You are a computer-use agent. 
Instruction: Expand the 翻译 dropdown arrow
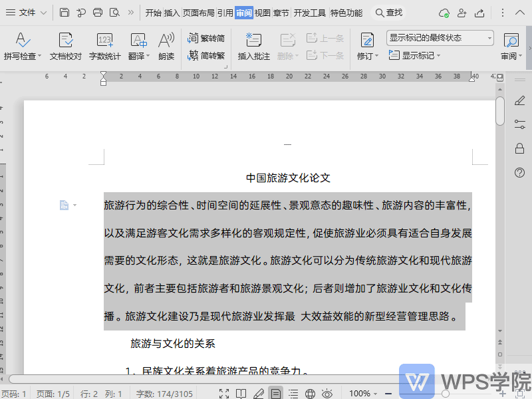coord(148,56)
